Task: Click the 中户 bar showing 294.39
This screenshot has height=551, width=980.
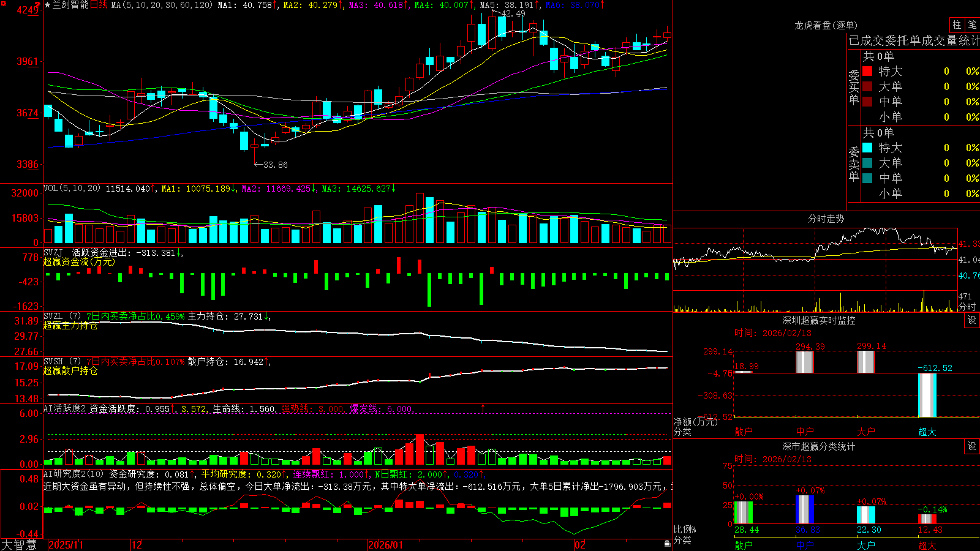Action: coord(805,362)
